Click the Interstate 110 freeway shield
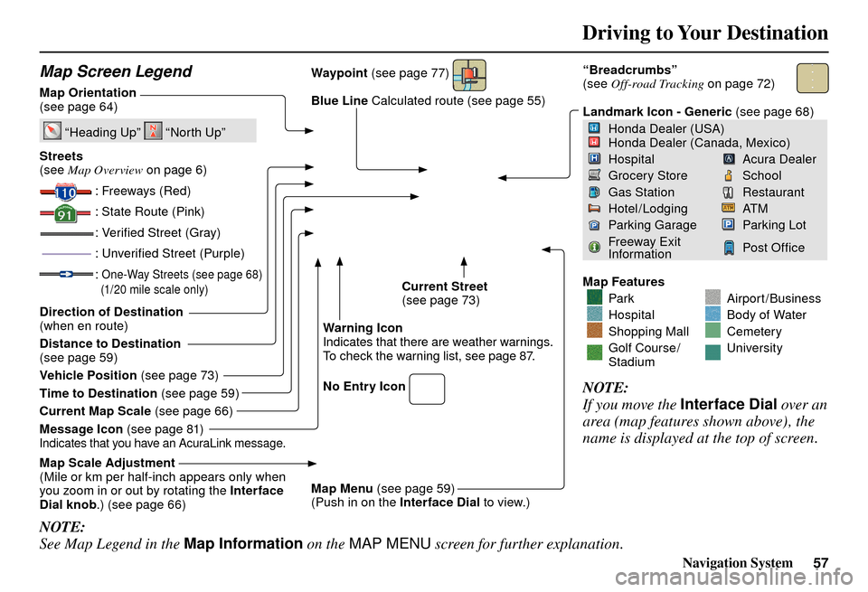The width and height of the screenshot is (868, 592). 66,192
